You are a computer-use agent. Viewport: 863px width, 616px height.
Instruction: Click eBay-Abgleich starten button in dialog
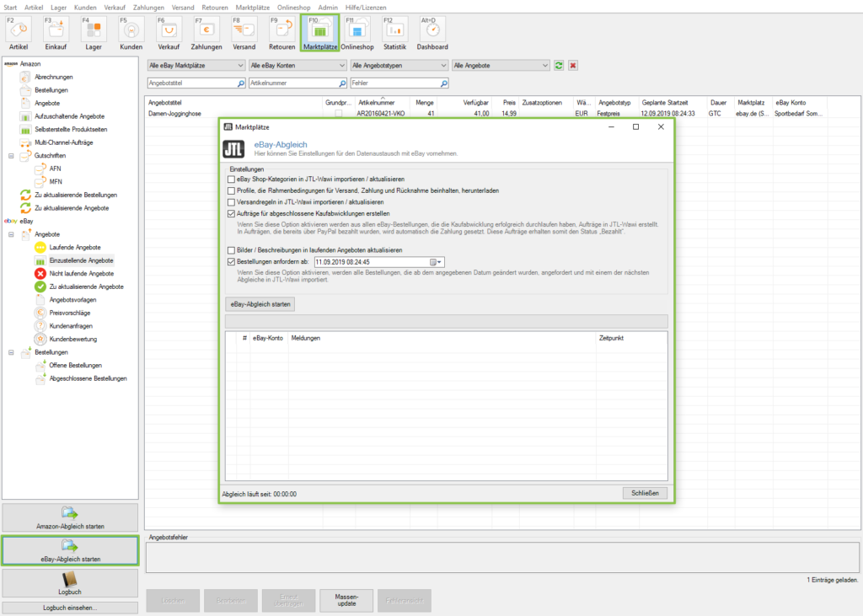260,303
